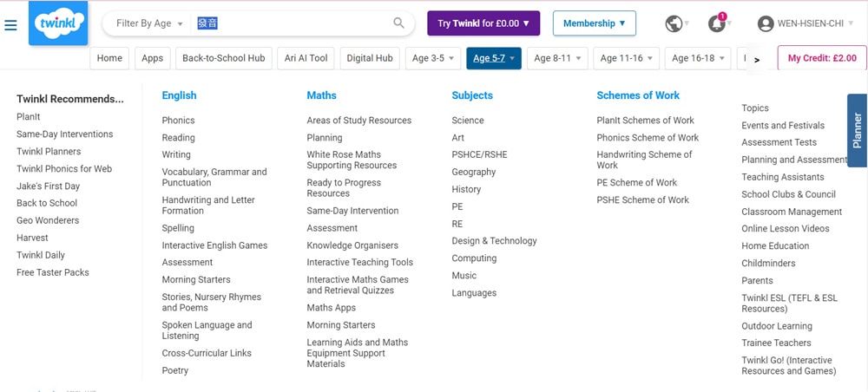Viewport: 868px width, 392px height.
Task: Open Languages subject link
Action: [x=474, y=292]
